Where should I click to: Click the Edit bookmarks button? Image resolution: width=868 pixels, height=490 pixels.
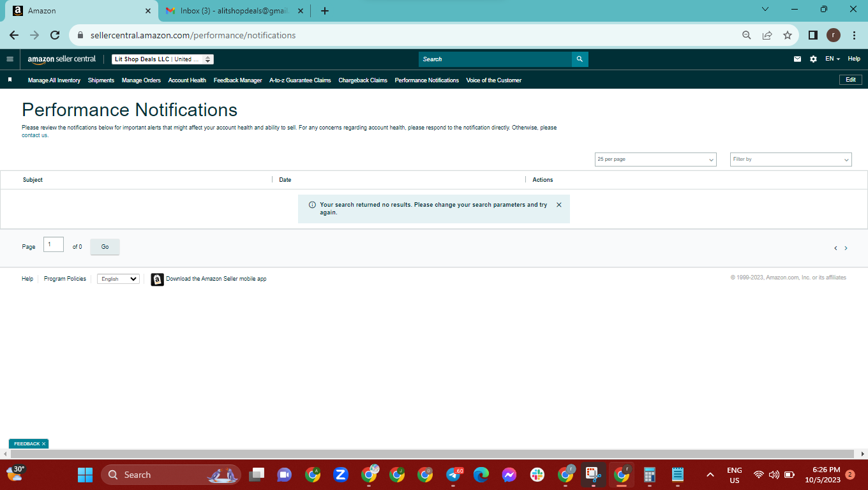pos(850,80)
